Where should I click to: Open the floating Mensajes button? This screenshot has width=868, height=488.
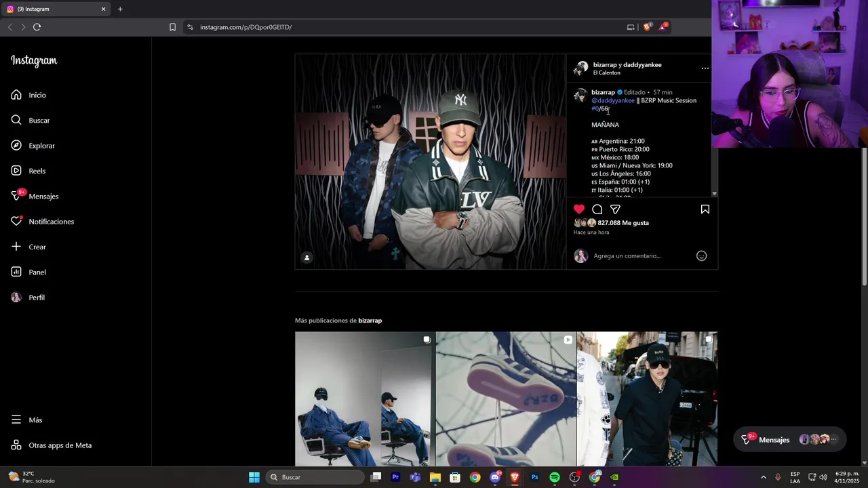[789, 440]
